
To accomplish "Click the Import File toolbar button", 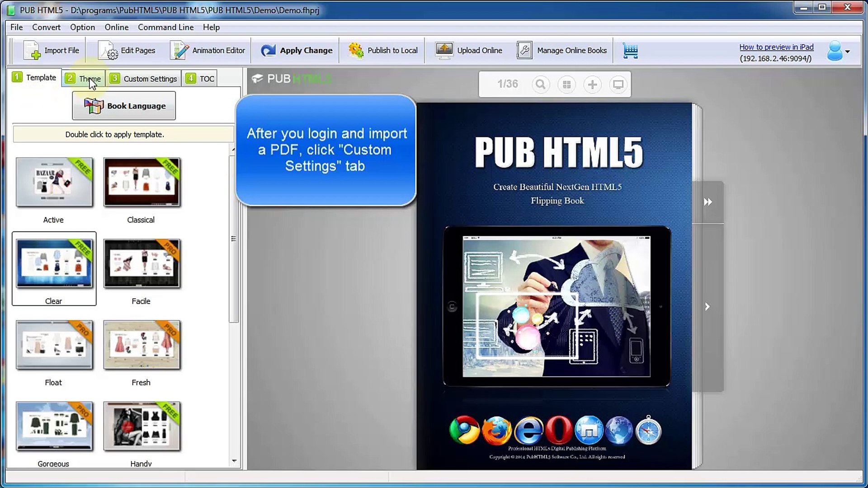I will tap(51, 51).
